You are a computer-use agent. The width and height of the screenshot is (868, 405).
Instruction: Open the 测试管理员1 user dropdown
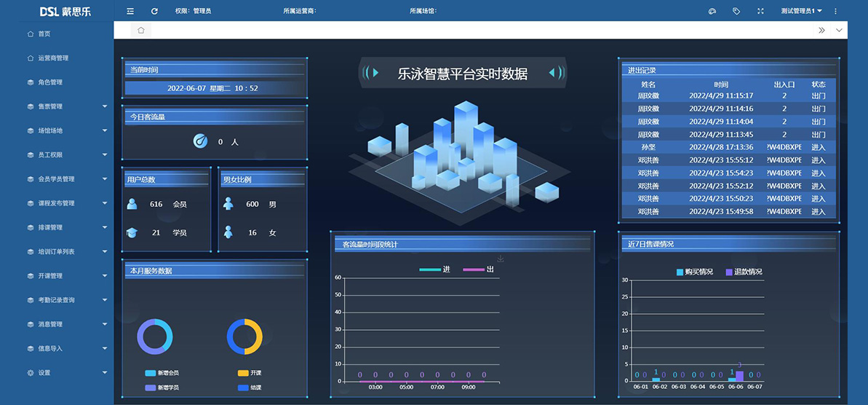click(x=801, y=11)
